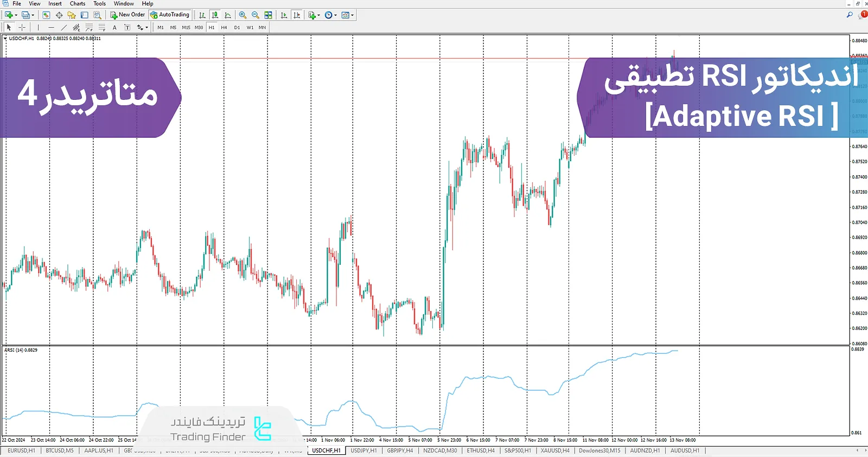Switch to bar chart display
868x457 pixels.
pyautogui.click(x=202, y=15)
